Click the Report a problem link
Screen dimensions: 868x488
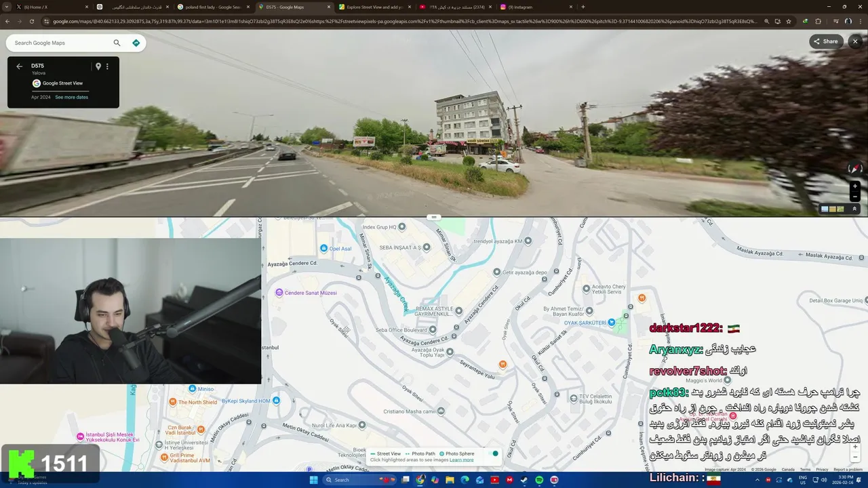coord(848,469)
